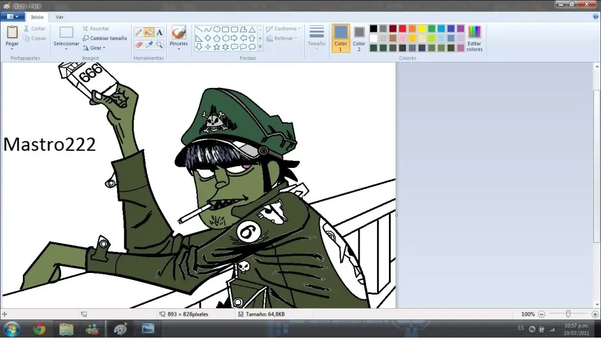Click the zoom slider handle
The width and height of the screenshot is (601, 364).
[568, 314]
